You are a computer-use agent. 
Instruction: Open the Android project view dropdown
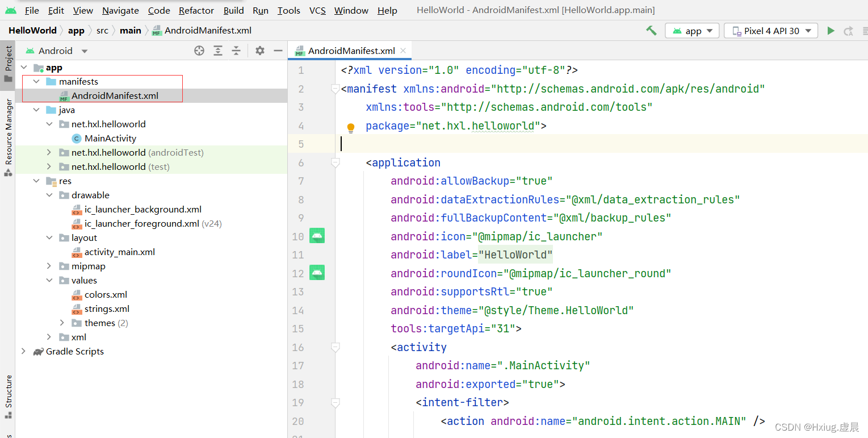(57, 51)
